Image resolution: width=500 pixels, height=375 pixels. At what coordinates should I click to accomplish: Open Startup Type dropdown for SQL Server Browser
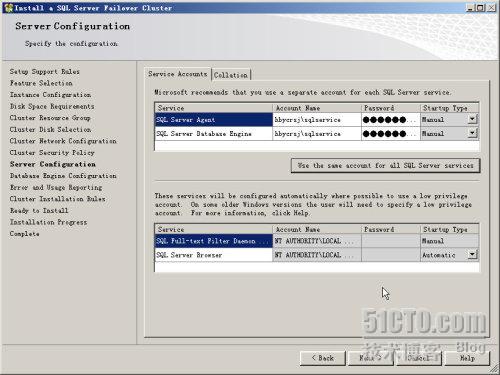(472, 255)
